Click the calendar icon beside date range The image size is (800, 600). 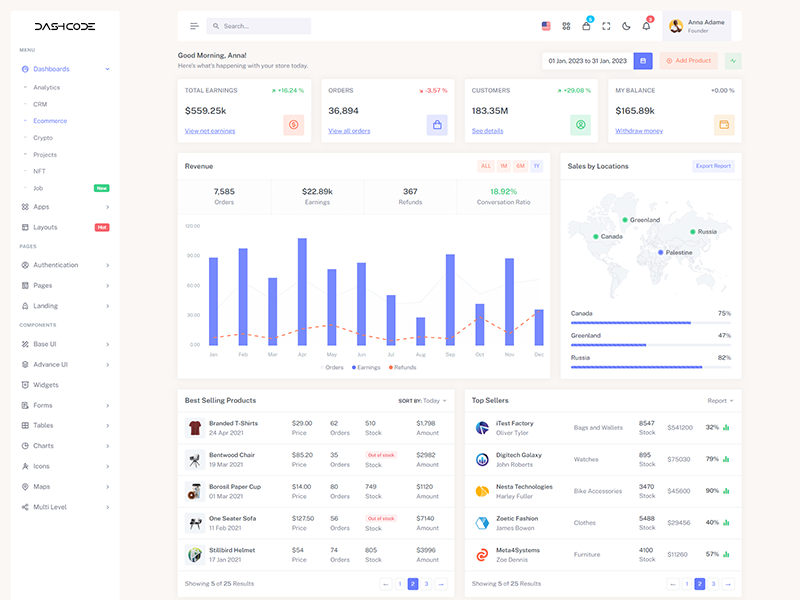[643, 61]
